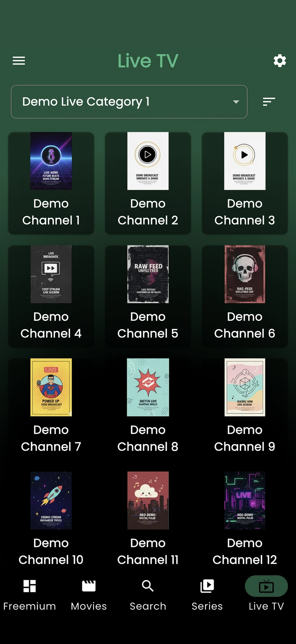
Task: Open Demo Channel 1 microphone poster
Action: pos(51,161)
